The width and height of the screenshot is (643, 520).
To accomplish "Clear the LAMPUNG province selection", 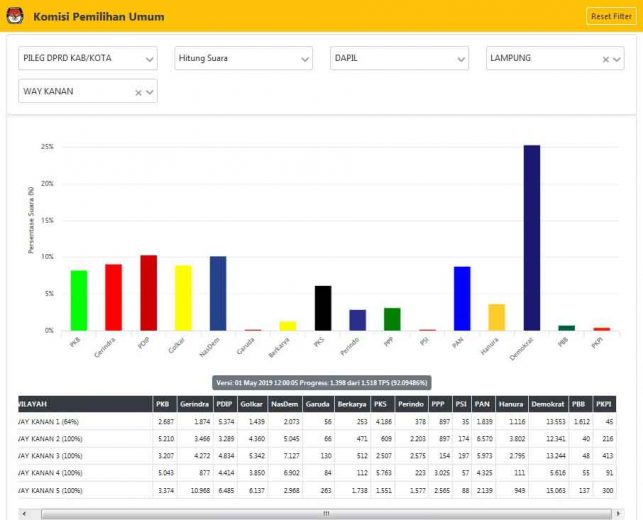I will (x=605, y=59).
